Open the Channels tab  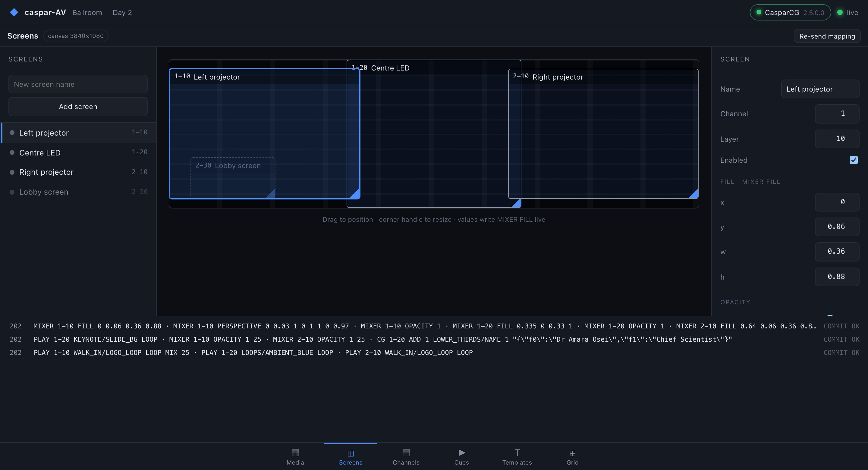pos(406,456)
